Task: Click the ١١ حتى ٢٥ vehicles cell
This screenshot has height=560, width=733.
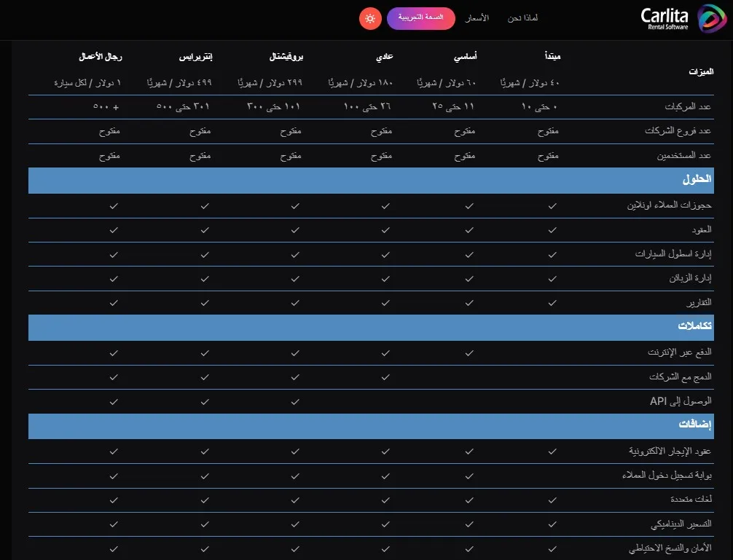Action: pyautogui.click(x=453, y=107)
